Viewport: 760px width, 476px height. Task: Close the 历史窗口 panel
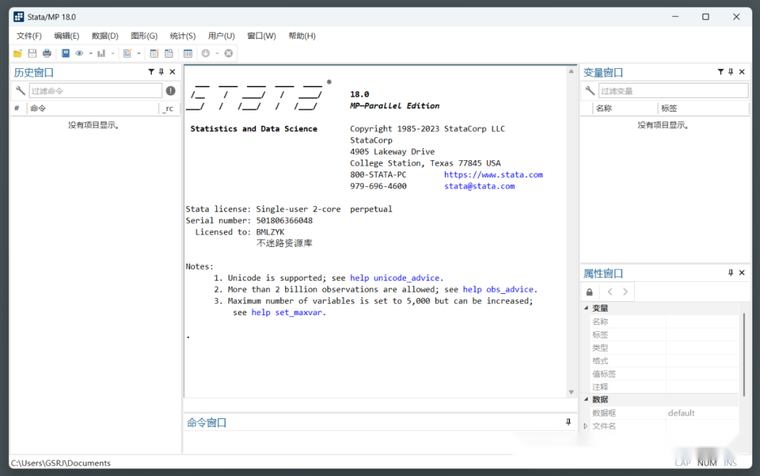[x=173, y=72]
